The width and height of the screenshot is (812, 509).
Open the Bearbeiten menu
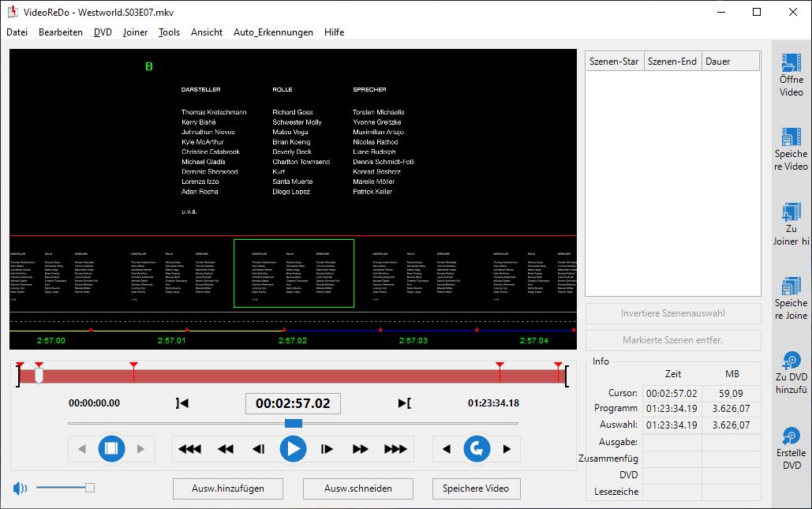(x=61, y=32)
